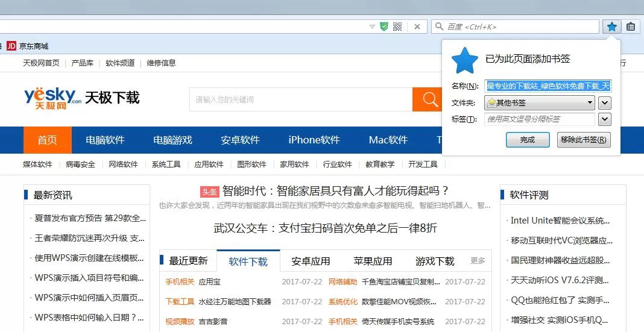This screenshot has height=332, width=644.
Task: Switch to 苹果应用 tab
Action: [373, 261]
